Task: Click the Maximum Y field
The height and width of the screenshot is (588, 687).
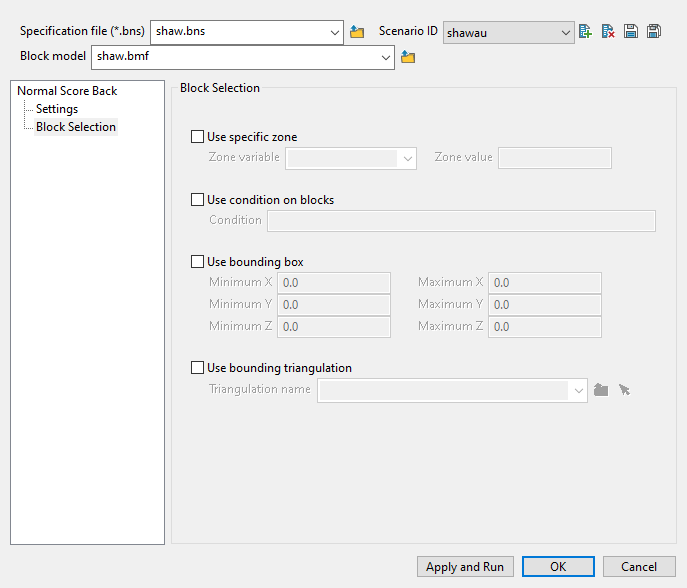Action: (545, 305)
